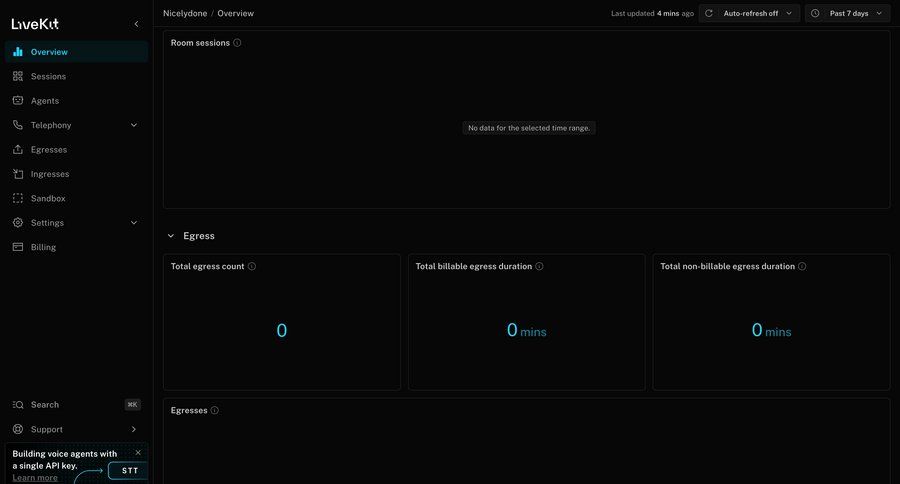Click the clock icon beside Past 7 days

815,13
